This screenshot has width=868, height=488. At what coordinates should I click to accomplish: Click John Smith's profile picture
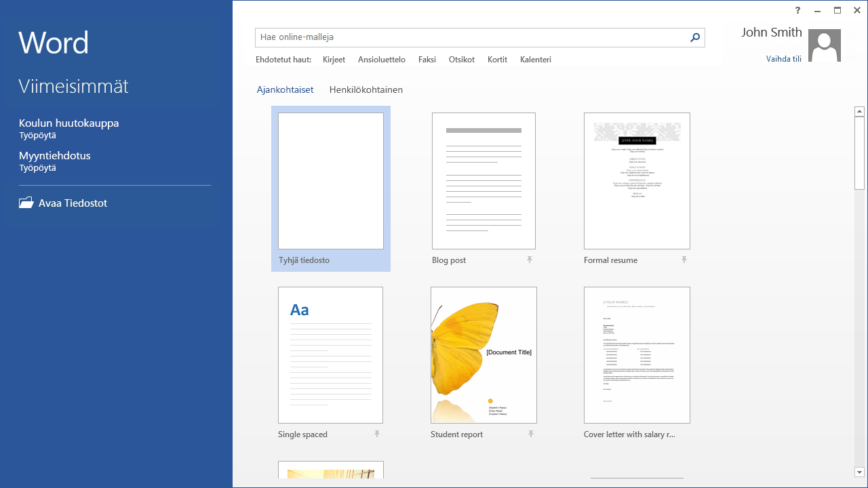tap(825, 45)
